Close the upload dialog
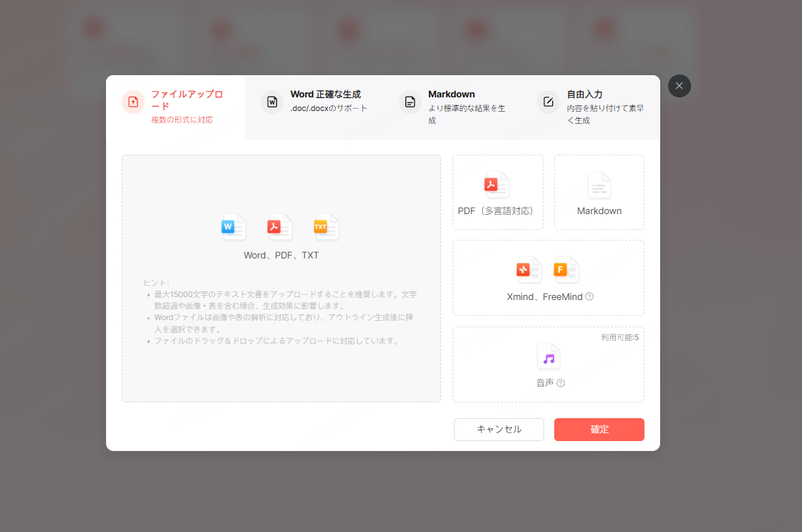This screenshot has width=802, height=532. click(x=679, y=85)
